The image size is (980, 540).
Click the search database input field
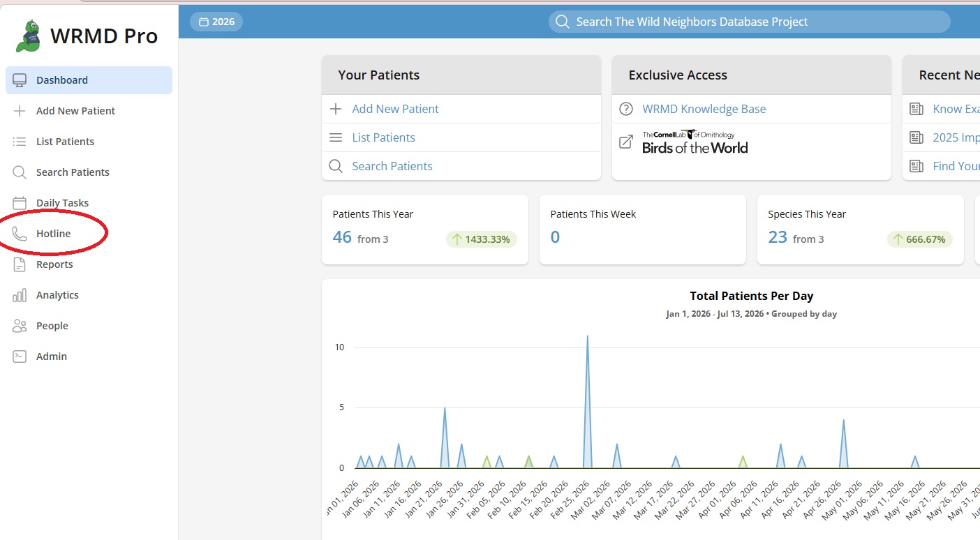(x=750, y=22)
